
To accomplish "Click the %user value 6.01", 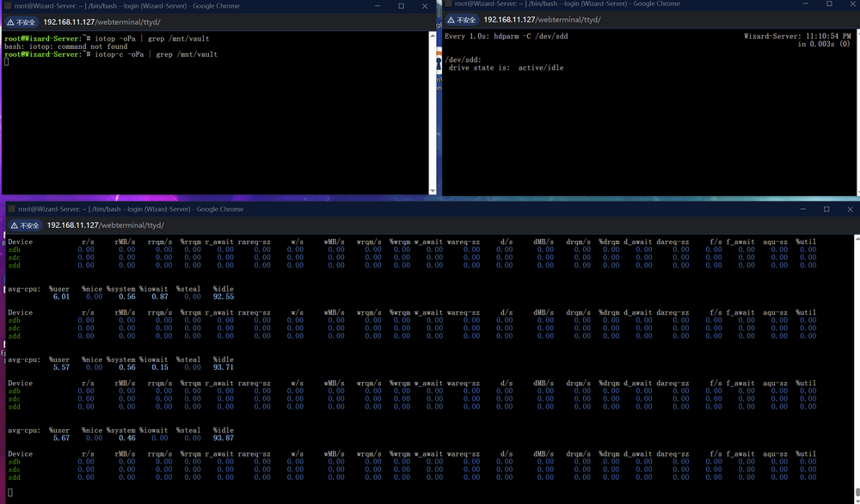I will (x=61, y=297).
